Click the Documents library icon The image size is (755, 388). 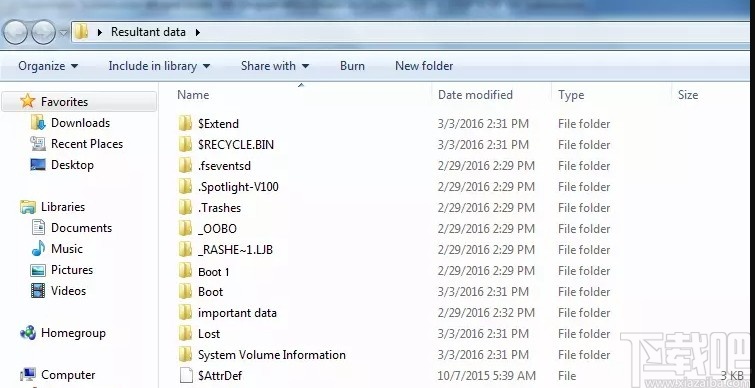click(38, 227)
